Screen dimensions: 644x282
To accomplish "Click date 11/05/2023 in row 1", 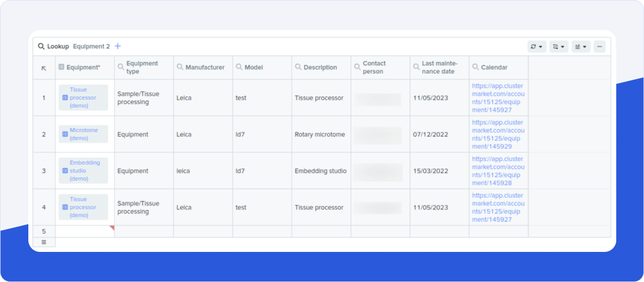I will tap(440, 98).
